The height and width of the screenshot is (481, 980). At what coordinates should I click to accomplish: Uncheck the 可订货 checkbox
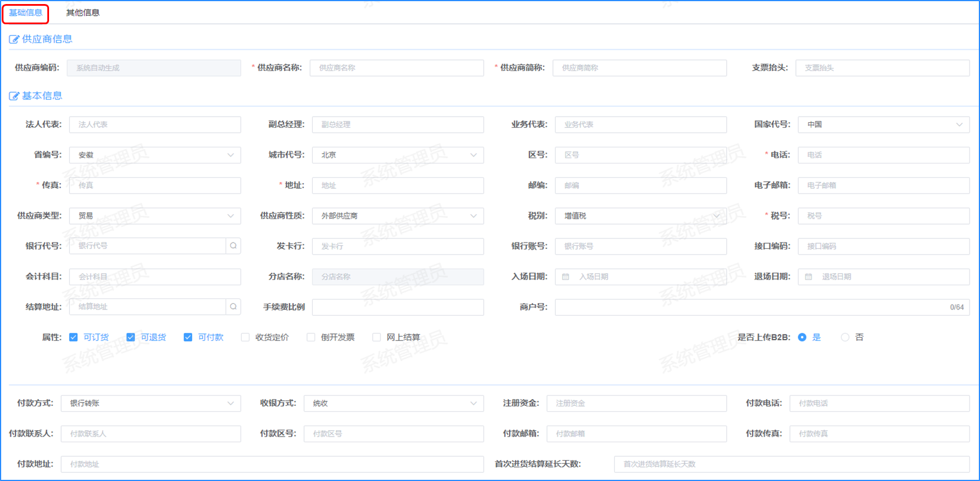point(73,337)
